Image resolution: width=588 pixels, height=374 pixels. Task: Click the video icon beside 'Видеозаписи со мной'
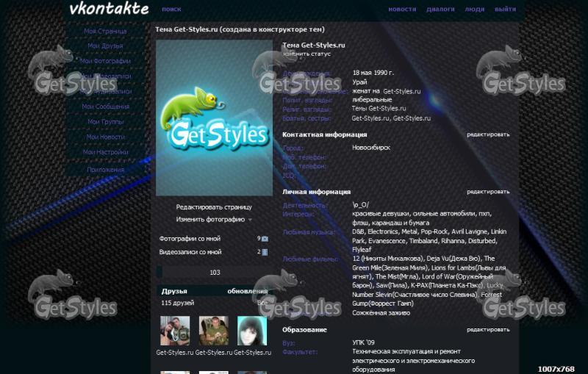(x=265, y=252)
